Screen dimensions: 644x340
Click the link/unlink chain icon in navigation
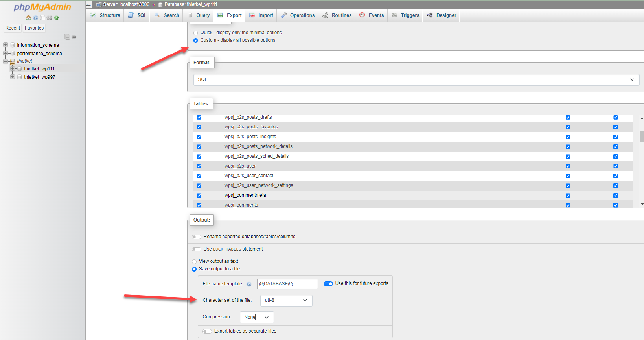[74, 37]
